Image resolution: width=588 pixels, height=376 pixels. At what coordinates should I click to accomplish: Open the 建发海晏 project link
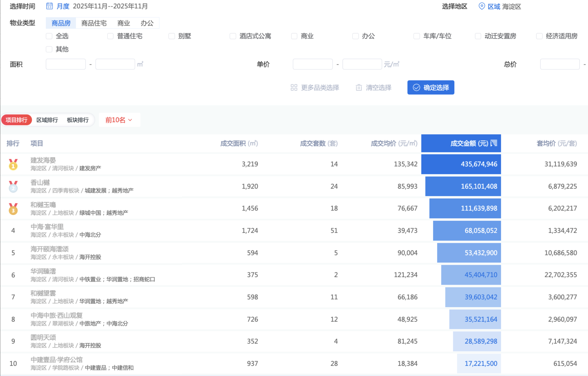pyautogui.click(x=43, y=160)
